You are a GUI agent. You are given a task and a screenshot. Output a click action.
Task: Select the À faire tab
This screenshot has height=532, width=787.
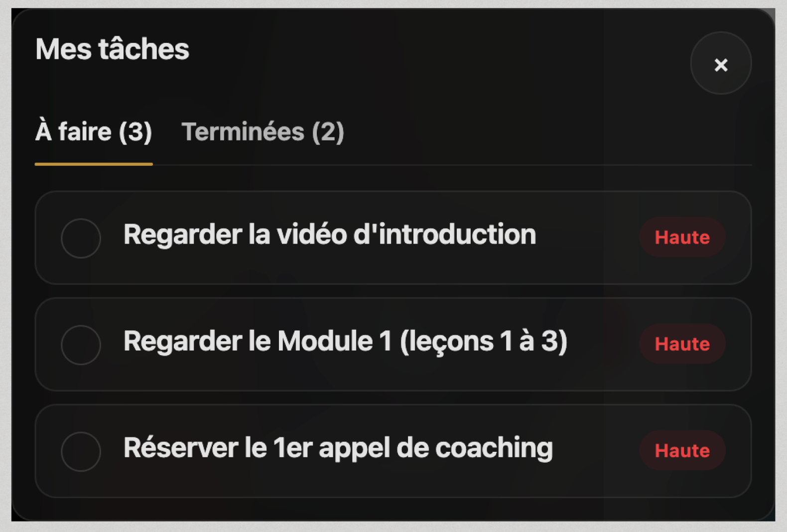[x=93, y=132]
